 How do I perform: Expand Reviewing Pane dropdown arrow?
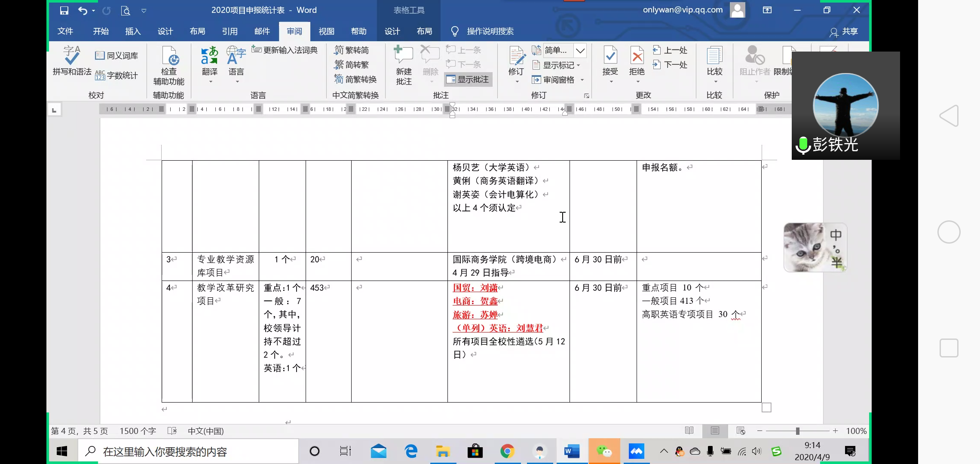pyautogui.click(x=582, y=80)
